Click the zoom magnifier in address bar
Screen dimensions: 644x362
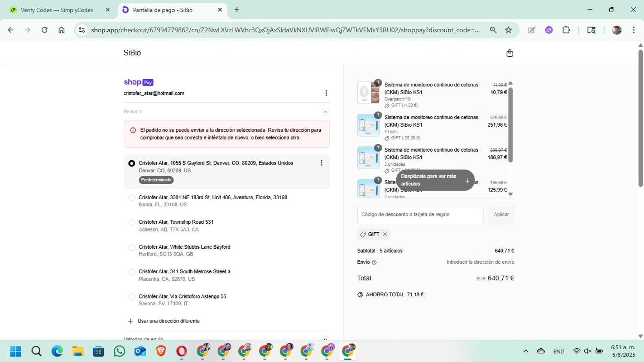[493, 30]
